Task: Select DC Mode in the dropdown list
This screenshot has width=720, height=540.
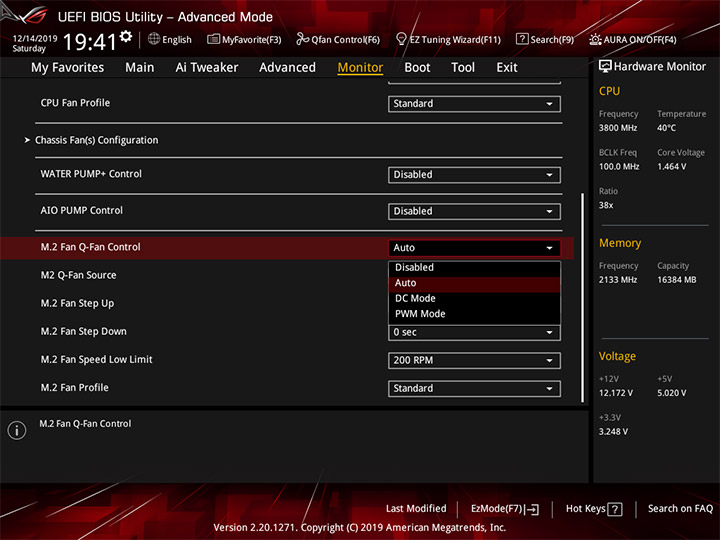Action: (474, 298)
